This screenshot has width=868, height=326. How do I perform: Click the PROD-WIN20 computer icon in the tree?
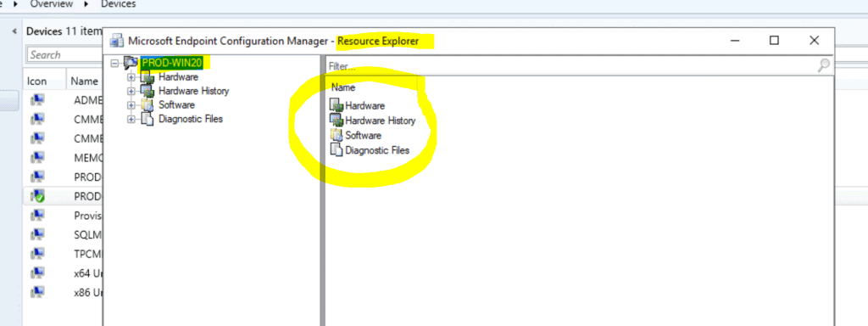[131, 63]
